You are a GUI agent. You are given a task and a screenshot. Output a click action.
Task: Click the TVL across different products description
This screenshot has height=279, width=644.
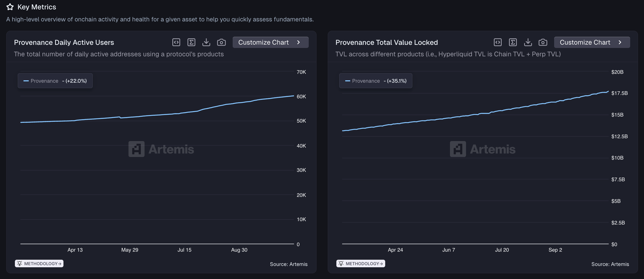point(448,54)
